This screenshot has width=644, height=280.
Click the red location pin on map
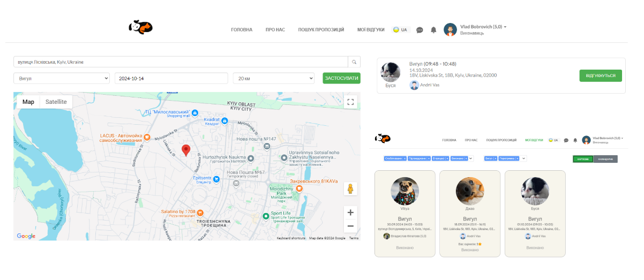(186, 150)
